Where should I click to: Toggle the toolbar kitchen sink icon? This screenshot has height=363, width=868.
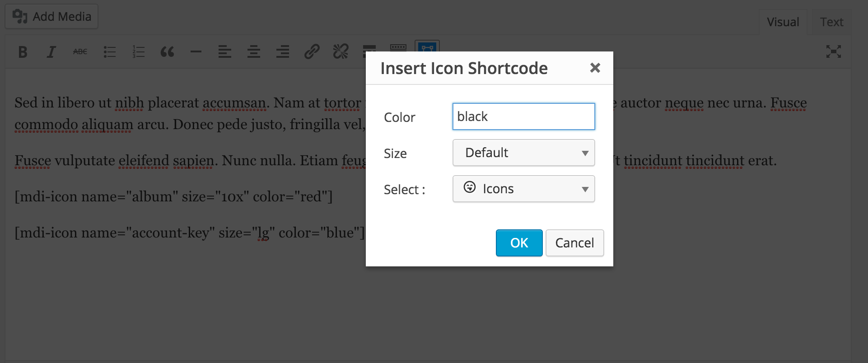coord(398,47)
